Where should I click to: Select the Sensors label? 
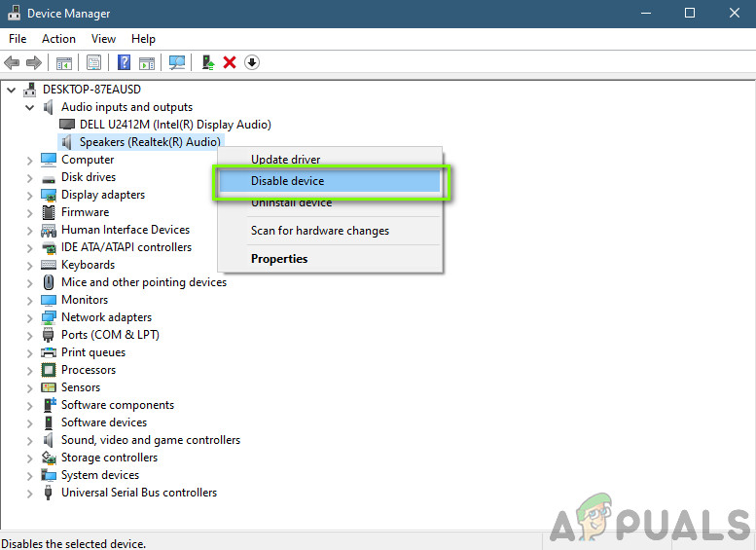[x=81, y=387]
